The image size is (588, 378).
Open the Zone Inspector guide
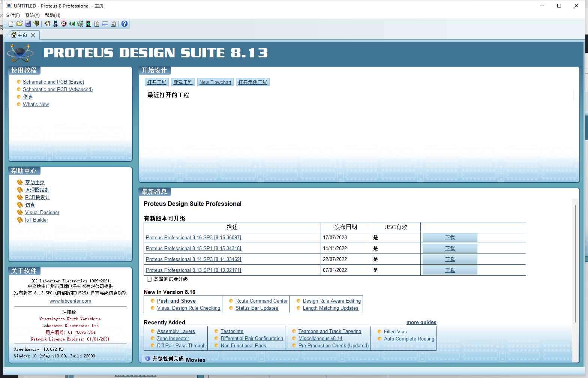pyautogui.click(x=173, y=338)
